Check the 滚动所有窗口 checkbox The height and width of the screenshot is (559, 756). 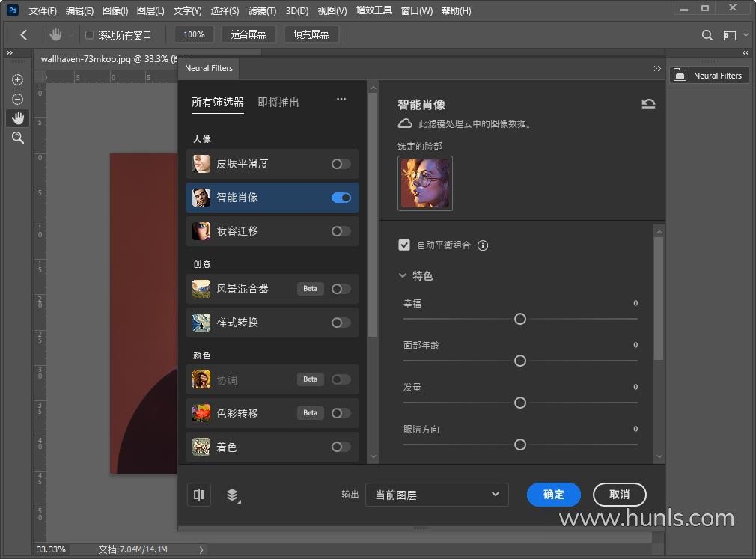pyautogui.click(x=89, y=34)
